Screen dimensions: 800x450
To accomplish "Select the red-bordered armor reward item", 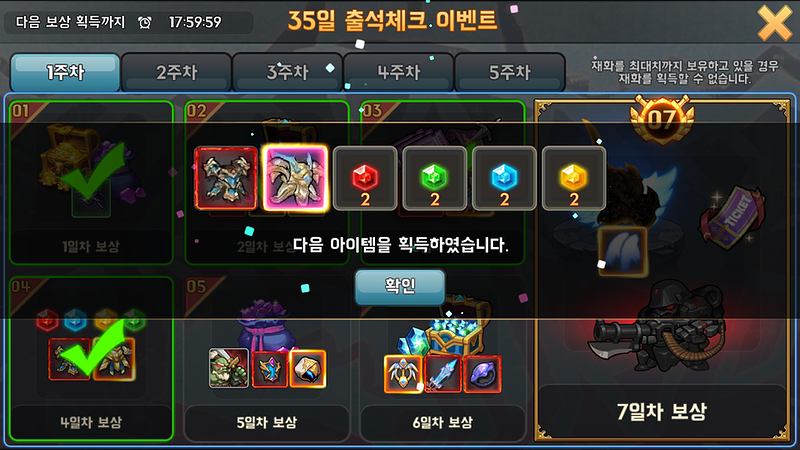I will [x=226, y=178].
